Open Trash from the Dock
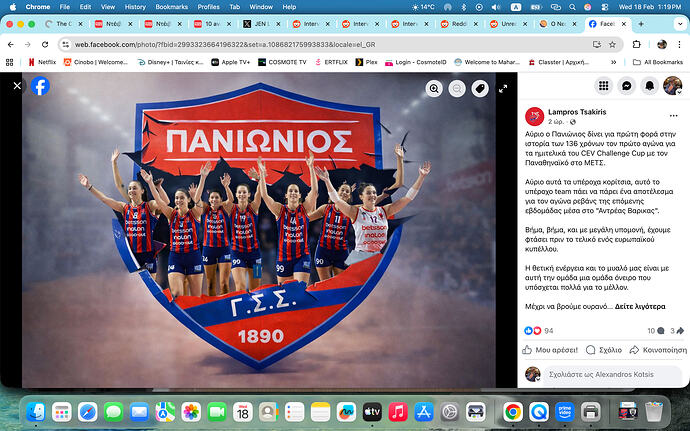This screenshot has height=431, width=690. [653, 413]
